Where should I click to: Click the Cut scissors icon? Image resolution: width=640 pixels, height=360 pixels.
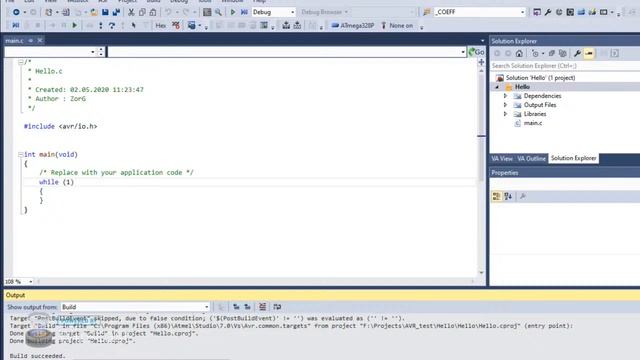click(131, 12)
